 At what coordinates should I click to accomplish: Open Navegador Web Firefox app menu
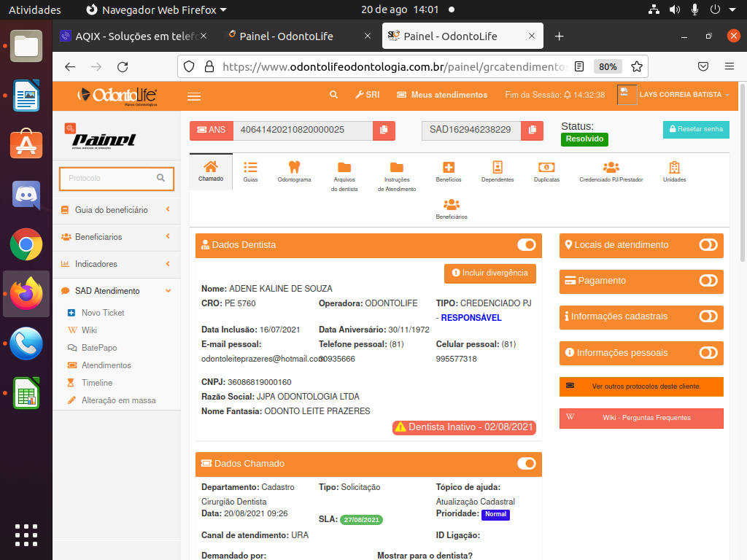tap(156, 9)
